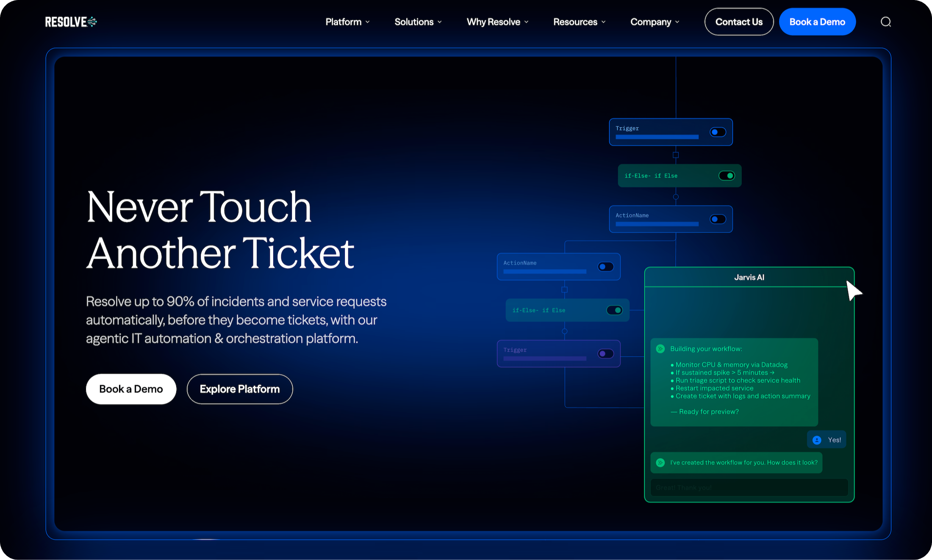Click the bot icon beside I've created the workflow
Viewport: 932px width, 560px height.
[660, 463]
